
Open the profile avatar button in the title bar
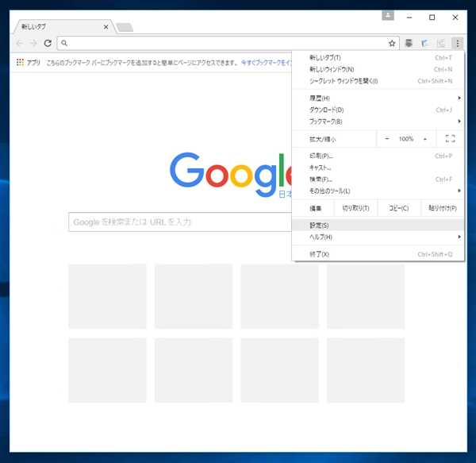pyautogui.click(x=388, y=16)
